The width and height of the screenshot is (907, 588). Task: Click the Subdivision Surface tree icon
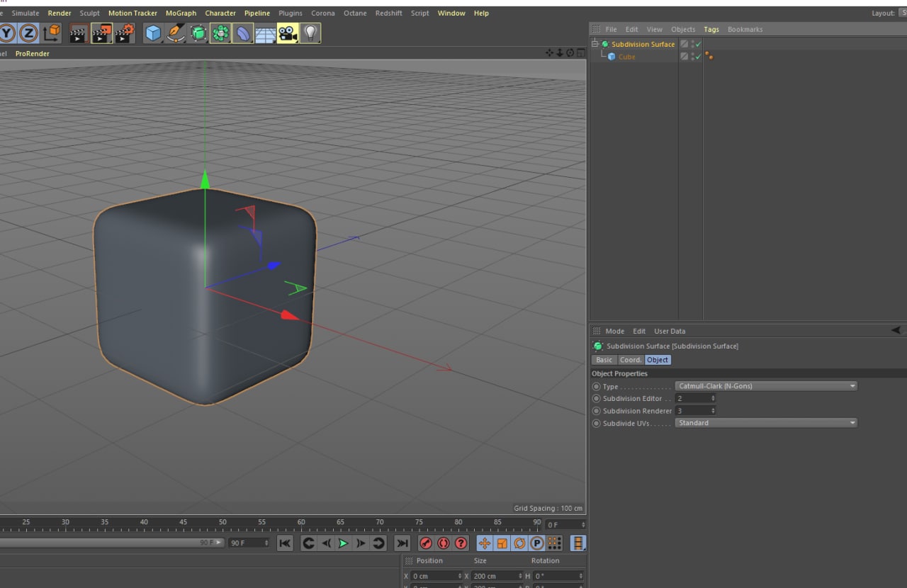click(x=605, y=44)
